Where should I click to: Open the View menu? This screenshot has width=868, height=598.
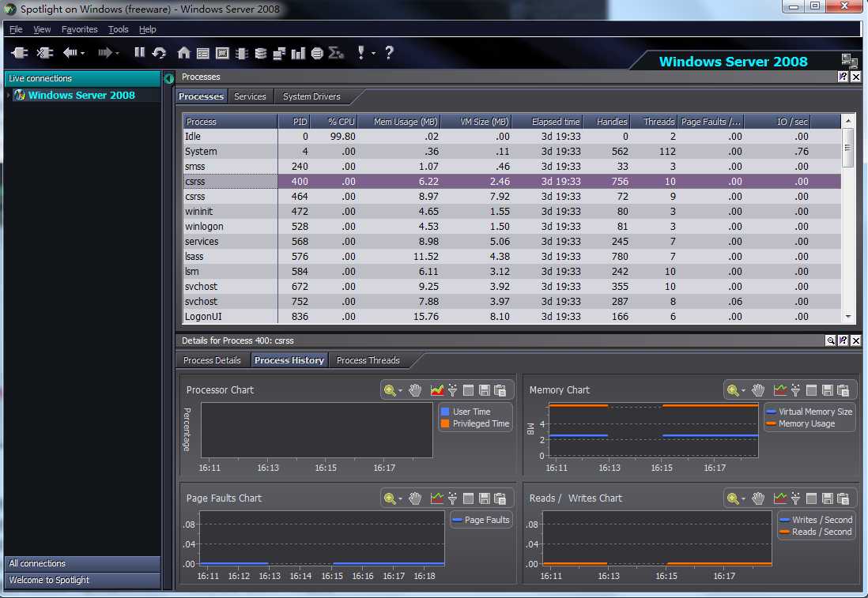coord(42,29)
